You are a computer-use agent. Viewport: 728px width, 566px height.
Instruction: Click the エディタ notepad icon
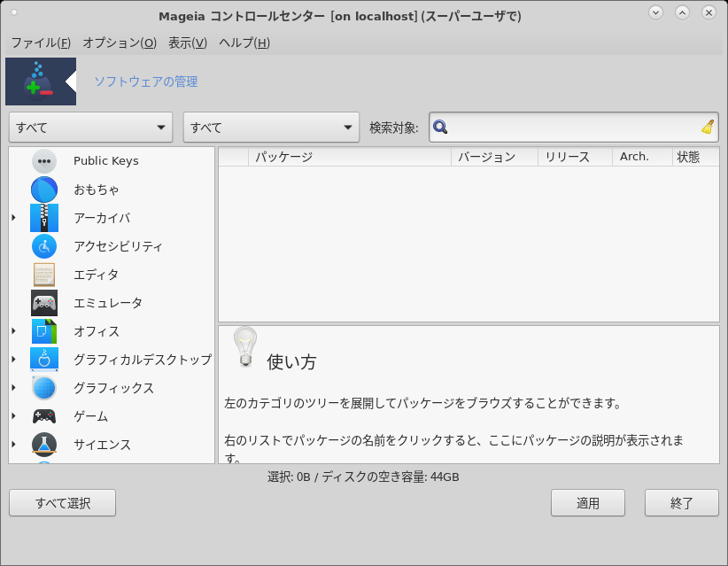(x=44, y=275)
